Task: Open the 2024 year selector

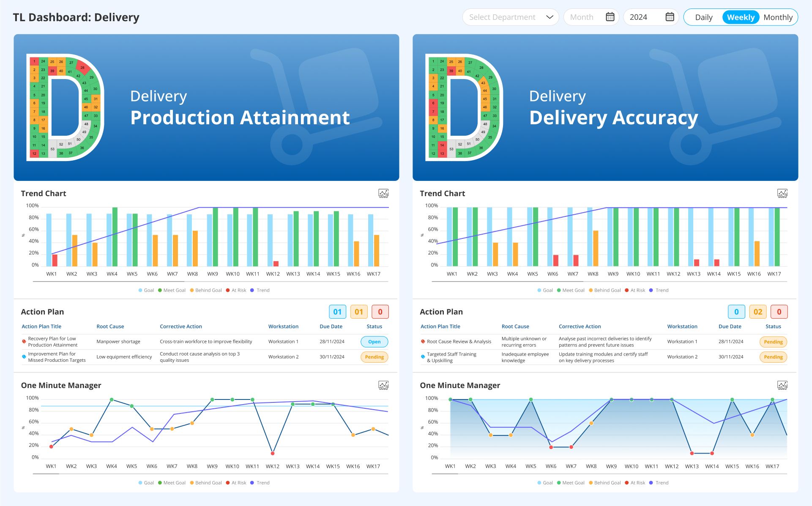Action: click(x=650, y=17)
